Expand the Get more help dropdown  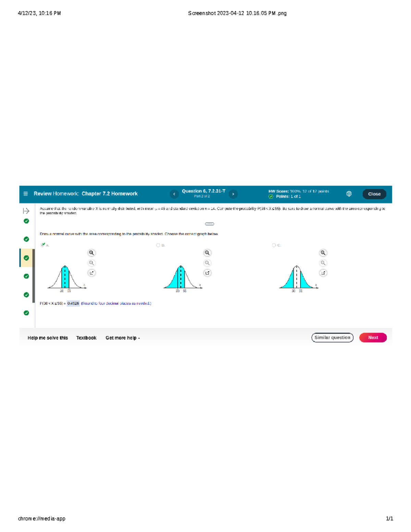[123, 338]
